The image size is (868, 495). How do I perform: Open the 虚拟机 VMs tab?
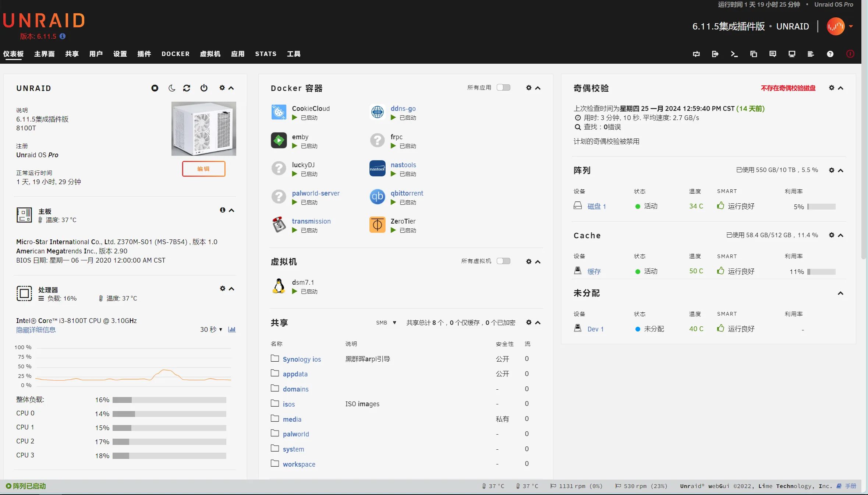210,54
